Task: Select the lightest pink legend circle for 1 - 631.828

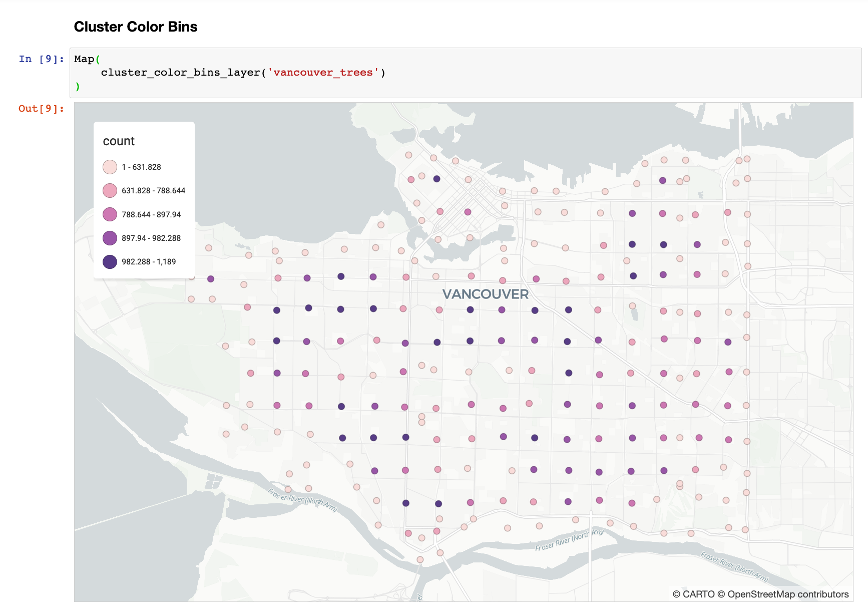Action: coord(110,167)
